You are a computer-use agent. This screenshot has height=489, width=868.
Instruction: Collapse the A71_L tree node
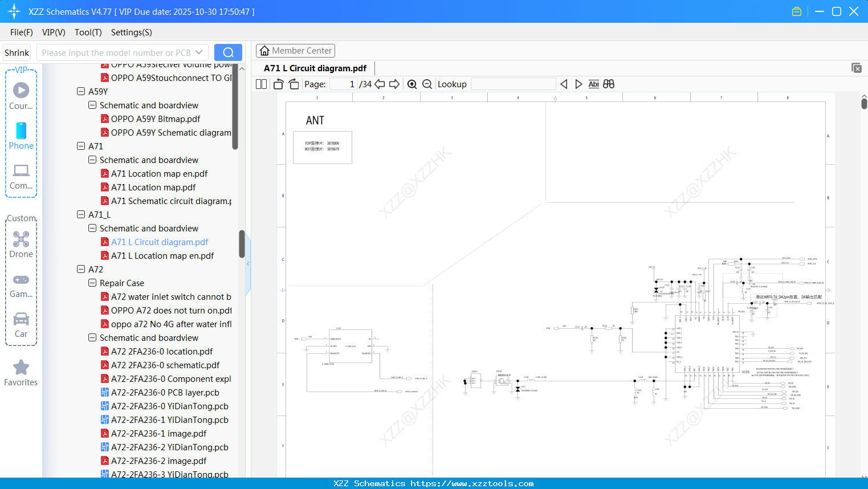[81, 215]
